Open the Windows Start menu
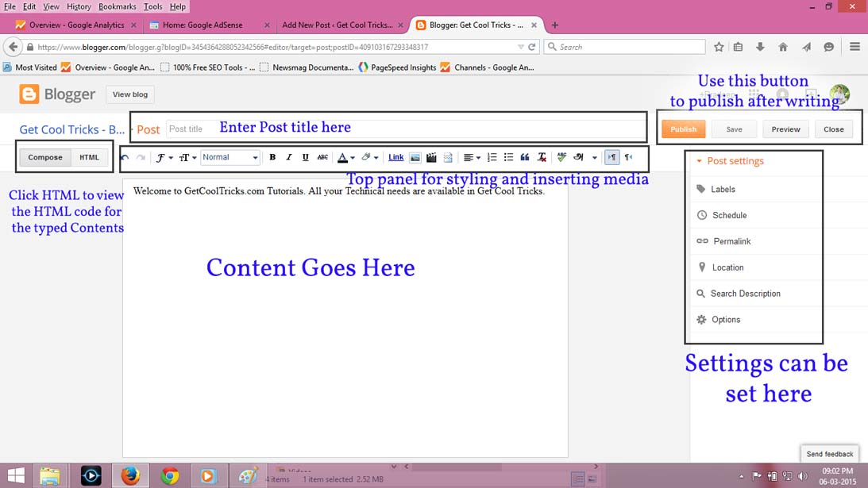Viewport: 868px width, 488px height. point(16,476)
